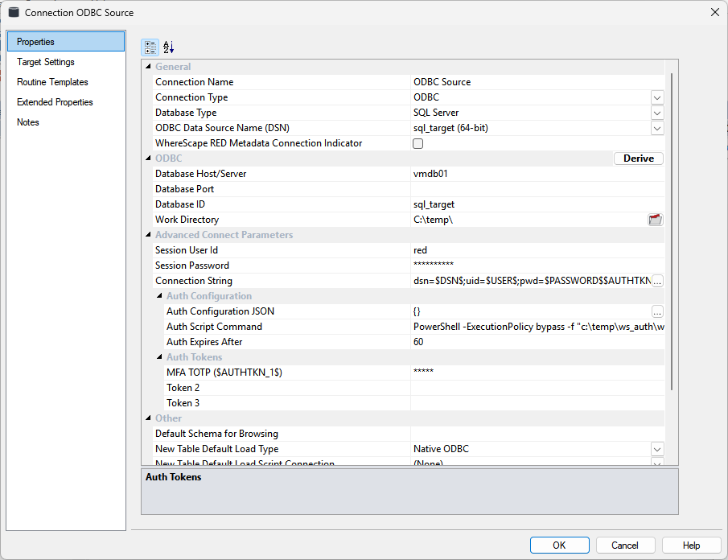Switch to Categorized property view icon

(150, 47)
